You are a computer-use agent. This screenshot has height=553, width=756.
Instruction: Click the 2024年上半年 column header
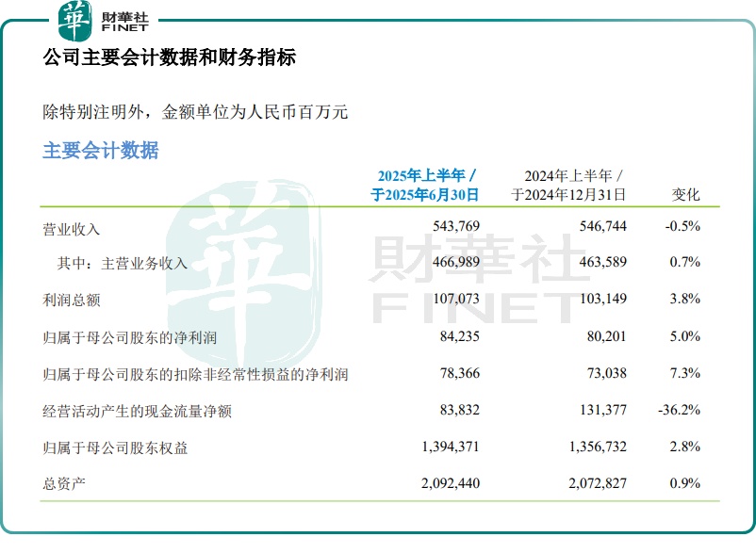pos(568,186)
